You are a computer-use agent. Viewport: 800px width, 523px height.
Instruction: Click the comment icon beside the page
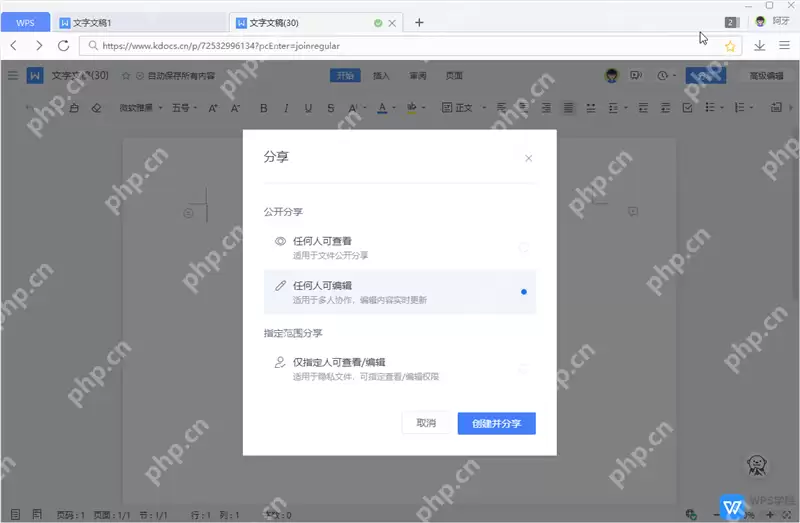(633, 211)
